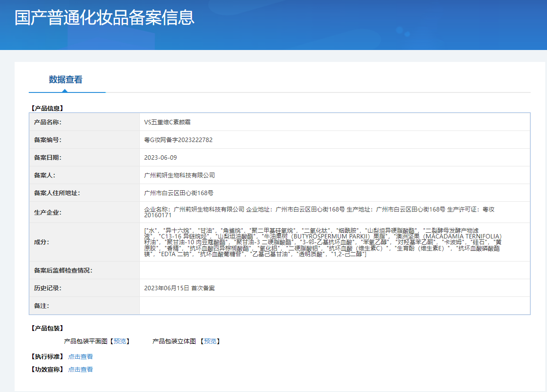Click the 产品名称 label cell
The width and height of the screenshot is (547, 392).
84,122
